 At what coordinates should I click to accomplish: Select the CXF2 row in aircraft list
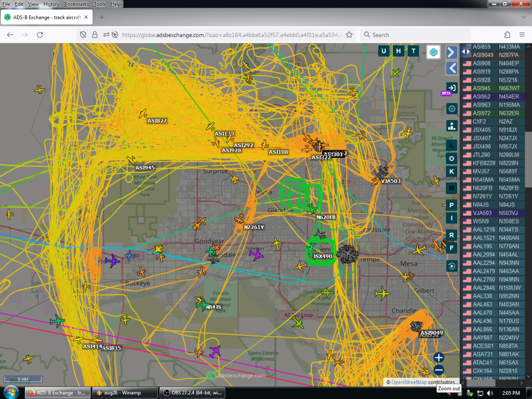point(494,122)
